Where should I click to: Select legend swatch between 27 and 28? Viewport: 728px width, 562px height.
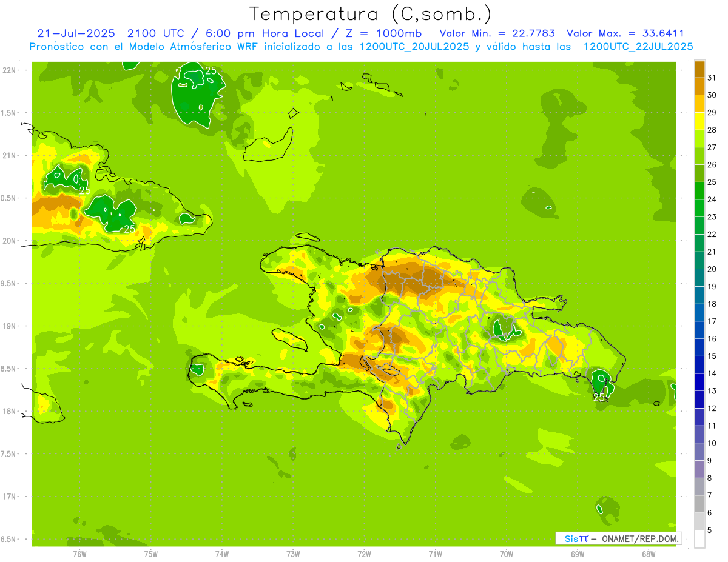pos(699,138)
